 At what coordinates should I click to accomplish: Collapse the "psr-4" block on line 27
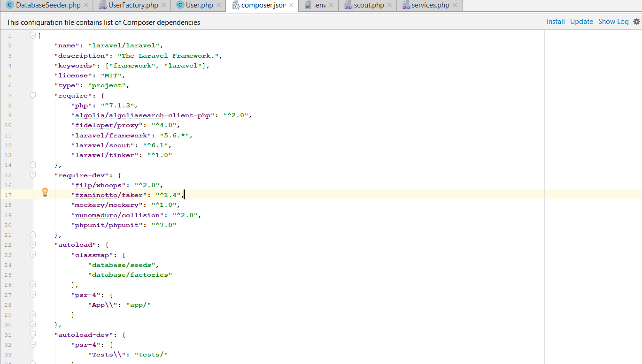(33, 295)
